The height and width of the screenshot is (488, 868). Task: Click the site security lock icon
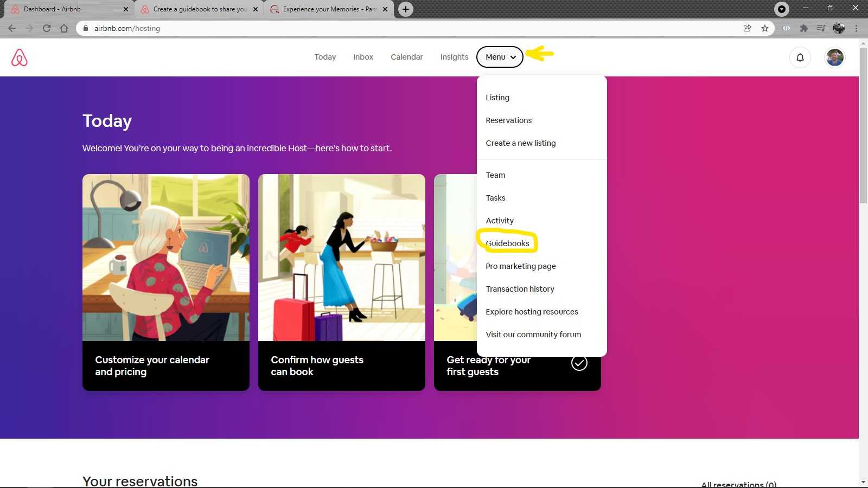[x=86, y=28]
